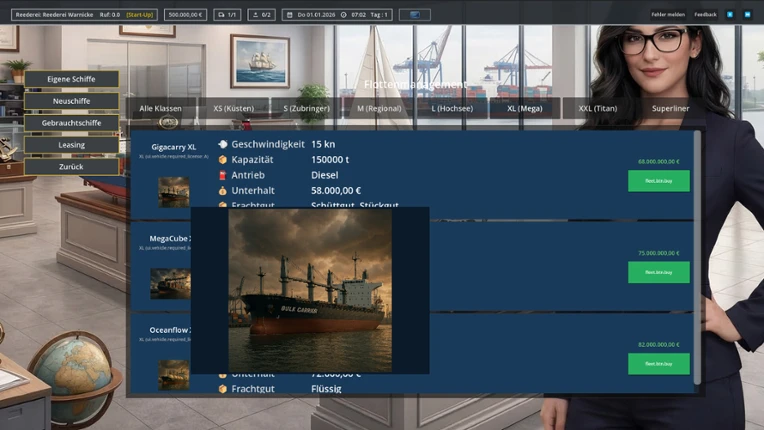764x430 pixels.
Task: Click the Zurück button
Action: [71, 167]
